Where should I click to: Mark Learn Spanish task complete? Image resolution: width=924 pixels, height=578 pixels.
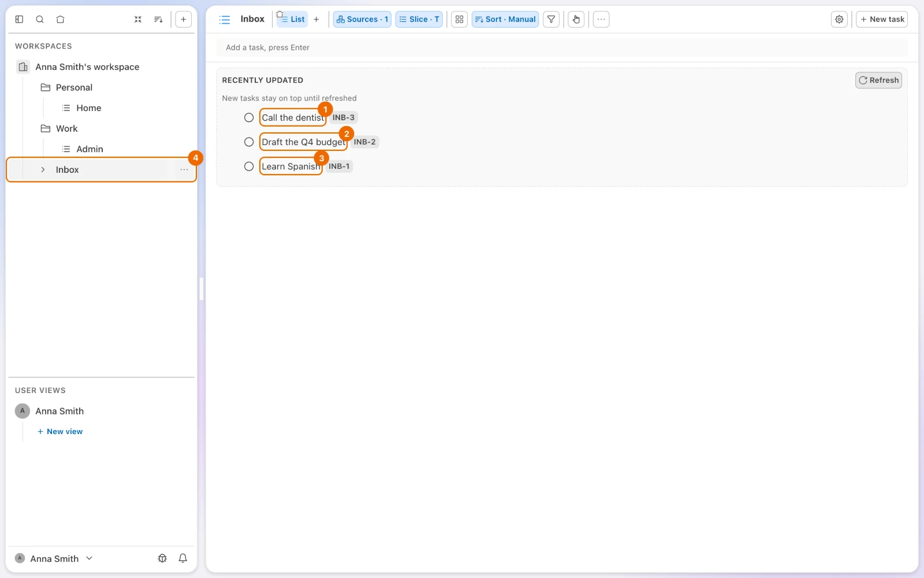click(249, 166)
